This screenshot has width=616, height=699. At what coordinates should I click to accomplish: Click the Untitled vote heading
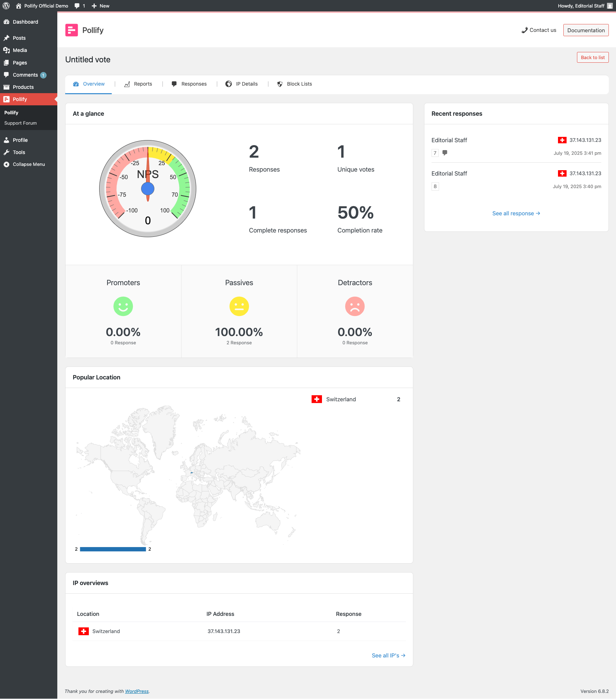88,59
